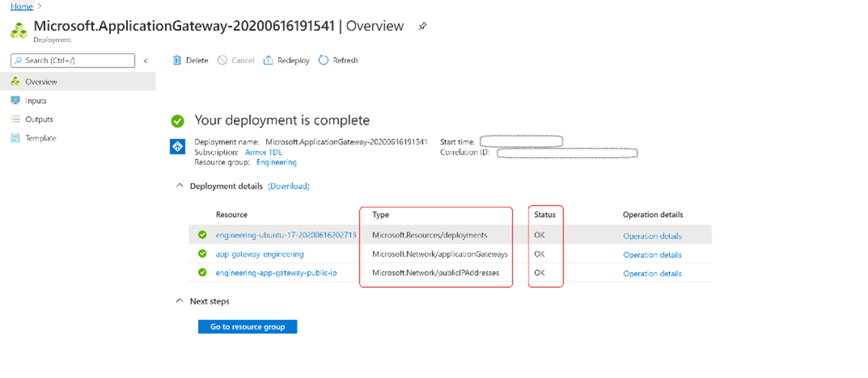Open the Engineering resource group link
Viewport: 868px width, 378px height.
[x=276, y=162]
